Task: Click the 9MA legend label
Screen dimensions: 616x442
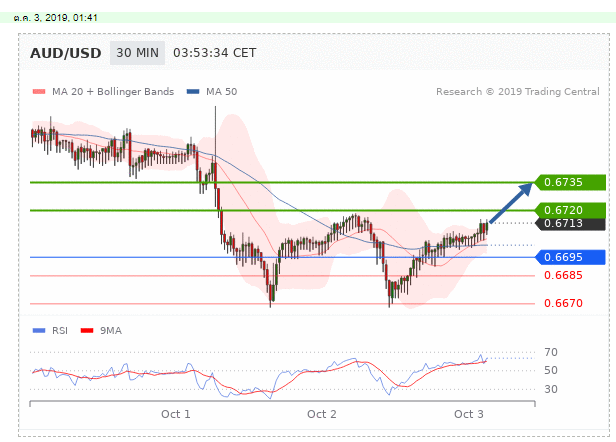Action: tap(110, 331)
